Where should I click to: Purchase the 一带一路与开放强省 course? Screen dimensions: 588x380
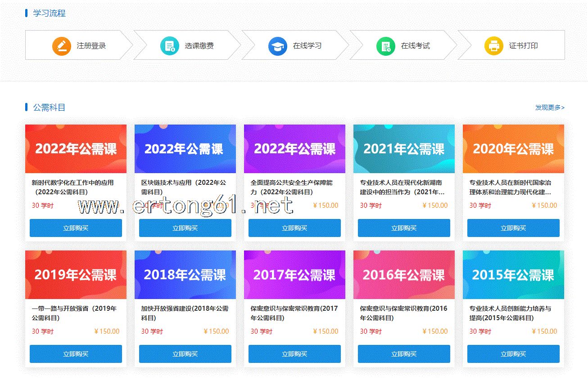point(76,354)
